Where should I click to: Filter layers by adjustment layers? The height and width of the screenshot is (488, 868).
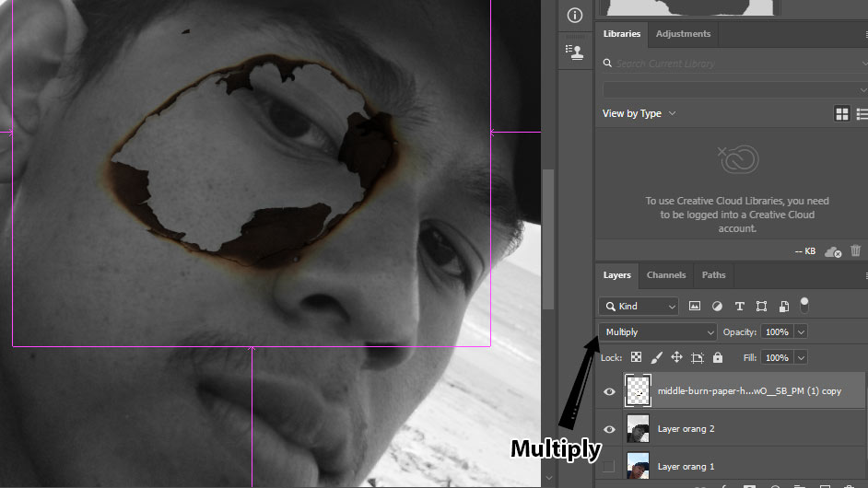[717, 306]
